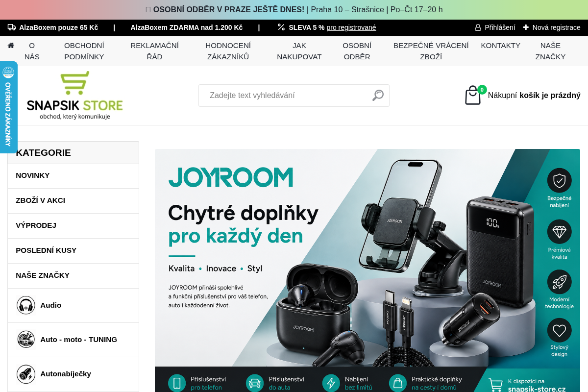Click the delivery truck icon for AlzaBox

[x=12, y=27]
